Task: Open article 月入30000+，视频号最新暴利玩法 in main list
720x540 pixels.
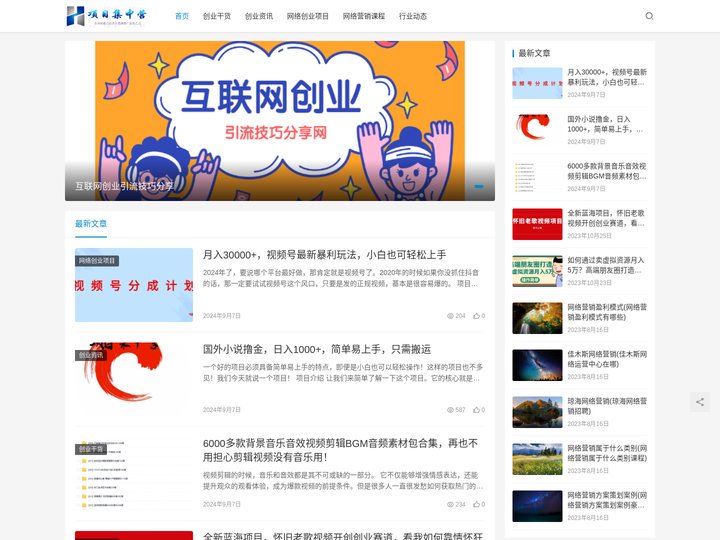Action: pos(324,255)
